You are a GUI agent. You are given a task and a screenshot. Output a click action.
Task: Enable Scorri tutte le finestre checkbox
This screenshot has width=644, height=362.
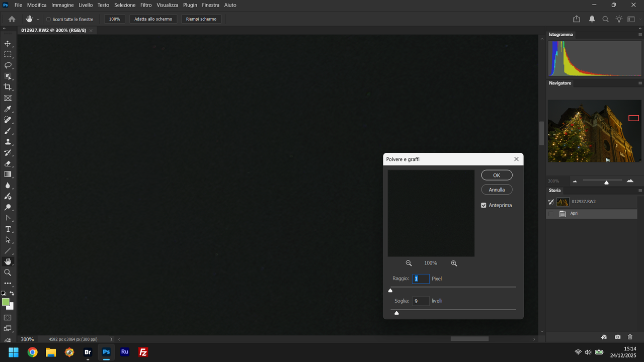pyautogui.click(x=48, y=19)
